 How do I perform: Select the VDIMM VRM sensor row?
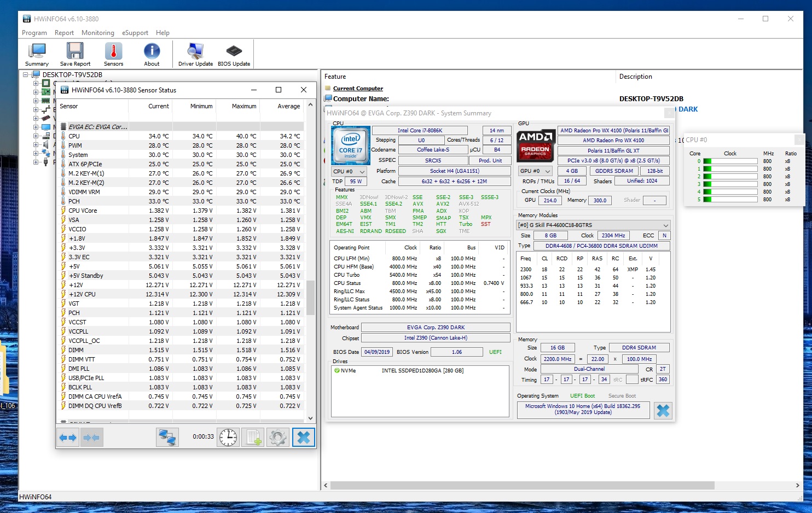(x=180, y=192)
